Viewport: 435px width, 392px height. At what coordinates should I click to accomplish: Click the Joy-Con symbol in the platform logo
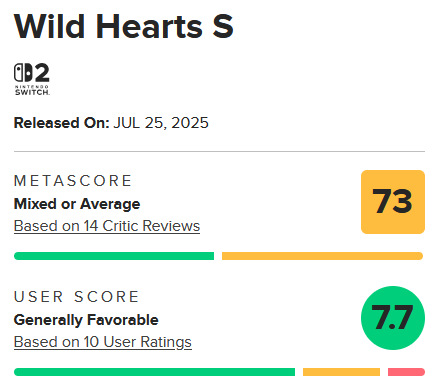(23, 73)
